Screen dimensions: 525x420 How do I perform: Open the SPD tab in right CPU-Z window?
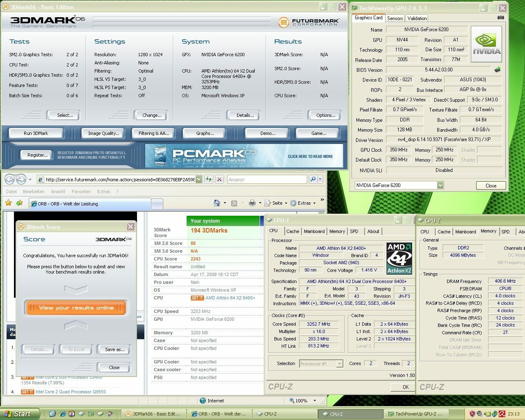[x=506, y=232]
